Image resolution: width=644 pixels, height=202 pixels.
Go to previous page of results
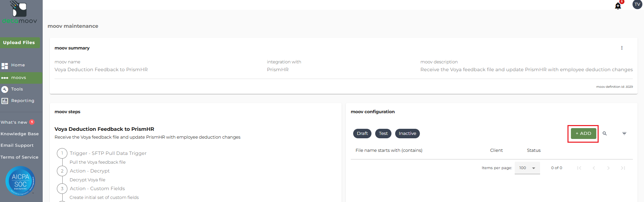[594, 168]
